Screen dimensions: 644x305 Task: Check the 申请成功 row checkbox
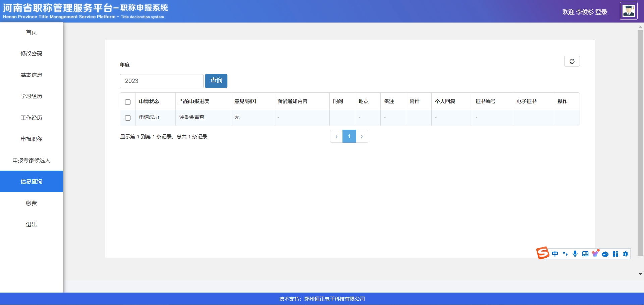point(128,118)
